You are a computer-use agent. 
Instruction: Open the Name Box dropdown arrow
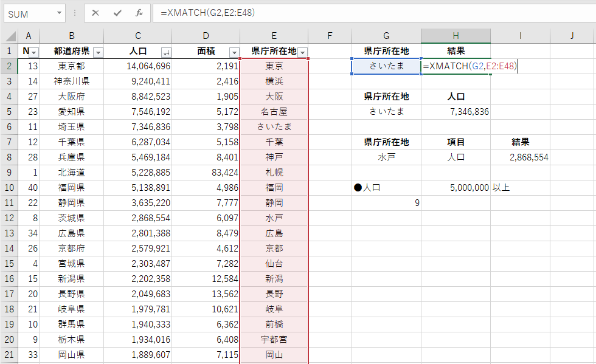click(x=58, y=13)
